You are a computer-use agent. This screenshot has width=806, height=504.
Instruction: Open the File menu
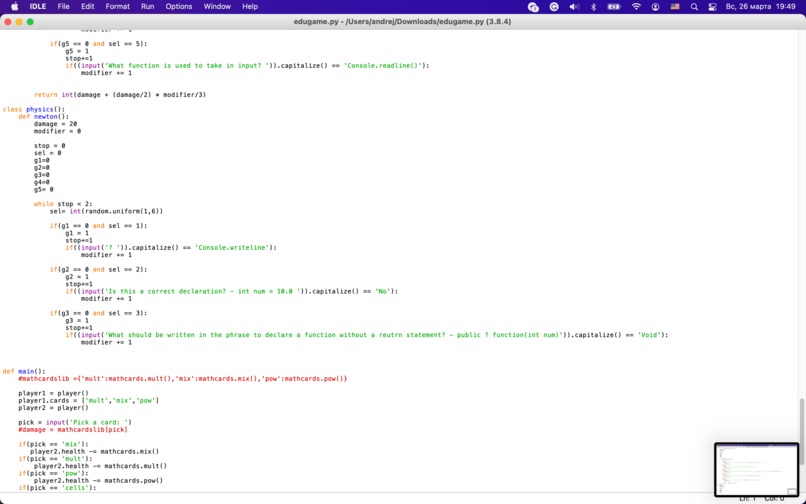point(63,7)
